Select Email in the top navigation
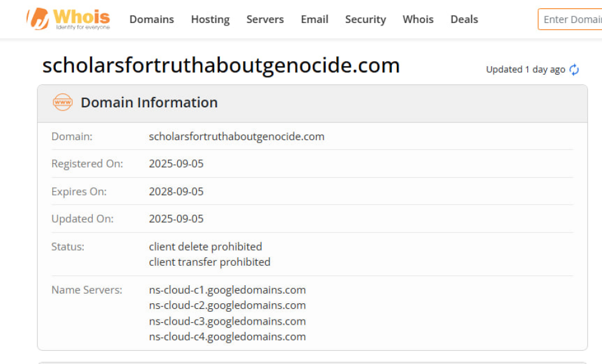 click(x=314, y=19)
